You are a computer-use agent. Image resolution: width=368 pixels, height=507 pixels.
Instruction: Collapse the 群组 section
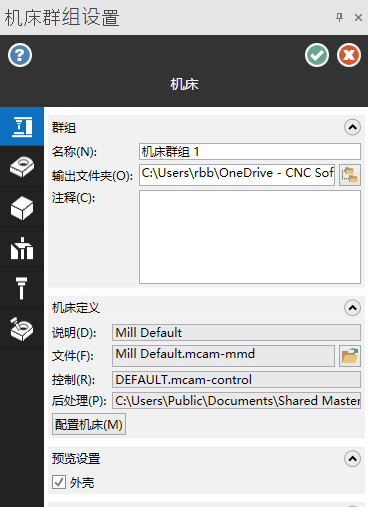(352, 127)
